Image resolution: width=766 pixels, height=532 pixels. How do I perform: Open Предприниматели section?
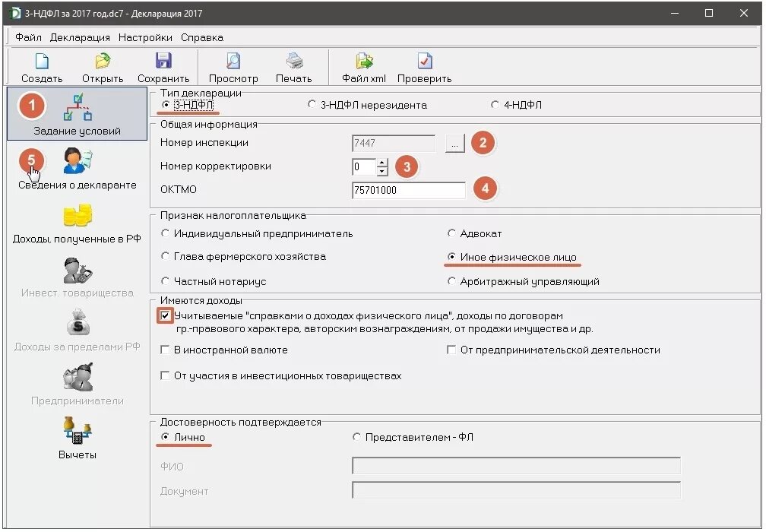pyautogui.click(x=78, y=385)
